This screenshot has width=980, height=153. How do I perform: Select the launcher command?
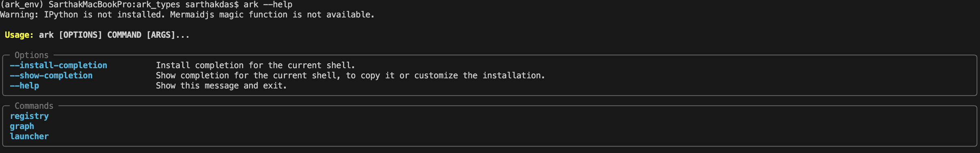pyautogui.click(x=29, y=136)
